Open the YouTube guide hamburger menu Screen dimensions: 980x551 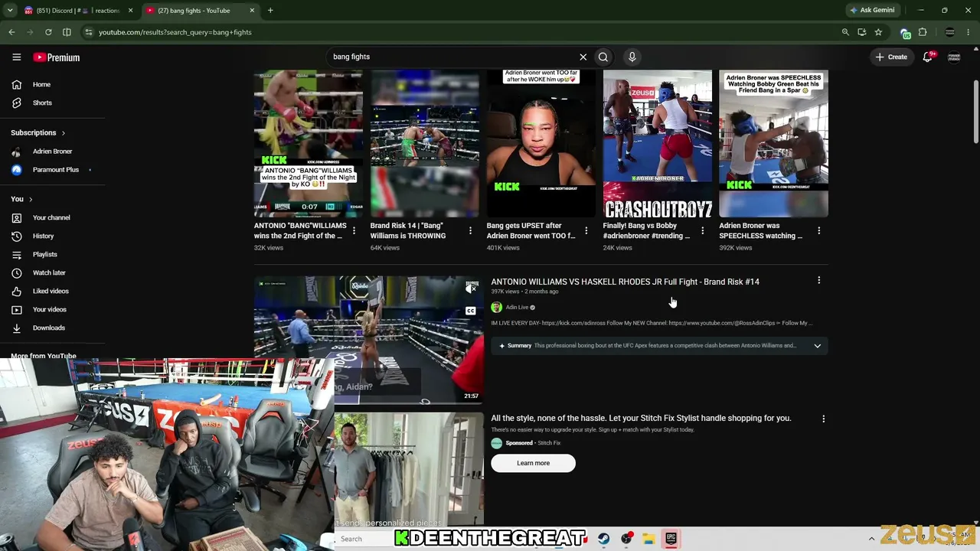click(x=16, y=57)
